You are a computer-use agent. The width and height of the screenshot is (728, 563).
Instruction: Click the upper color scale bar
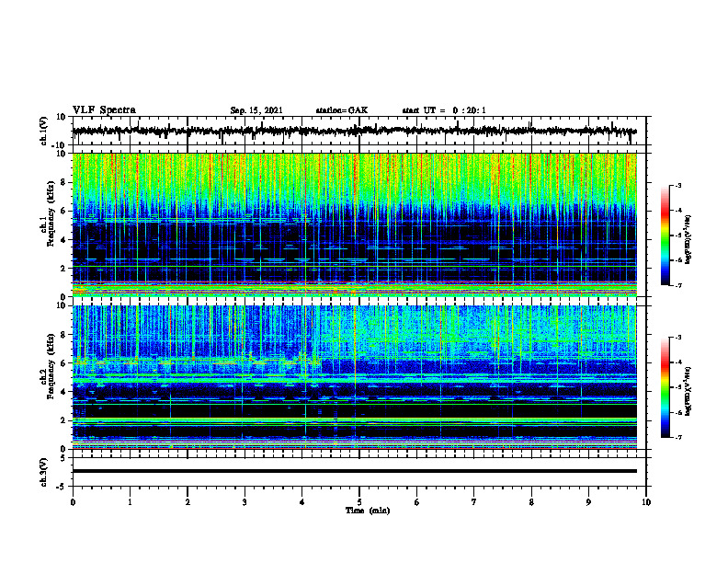[665, 236]
